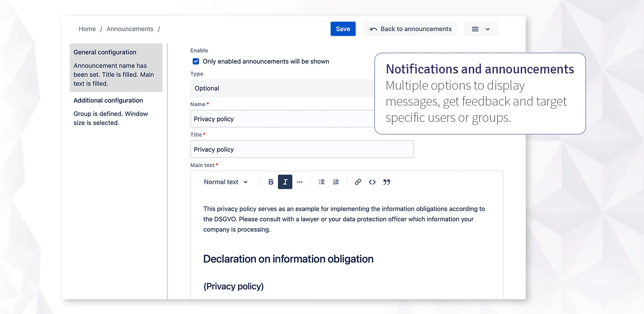Insert a hyperlink via the link icon
Viewport: 644px width, 314px height.
point(358,182)
